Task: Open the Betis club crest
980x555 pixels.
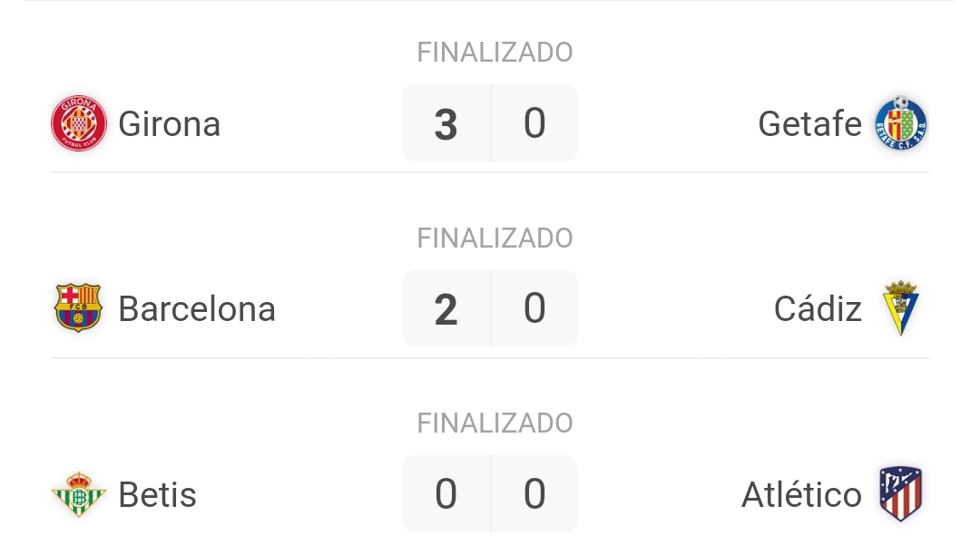Action: [78, 494]
